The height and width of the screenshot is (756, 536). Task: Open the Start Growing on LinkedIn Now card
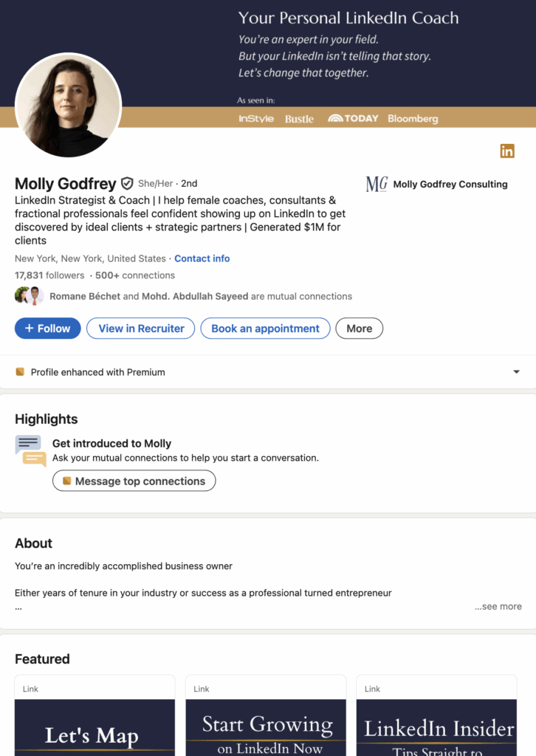tap(266, 715)
